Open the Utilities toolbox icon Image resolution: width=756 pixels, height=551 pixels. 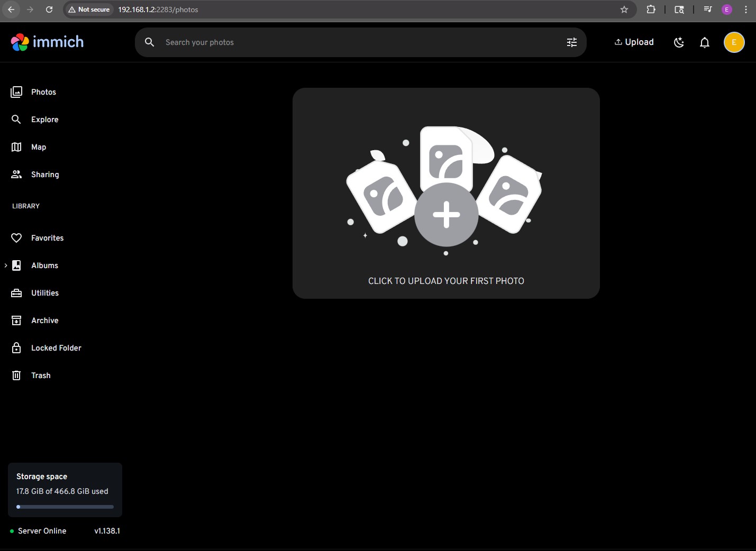tap(16, 293)
